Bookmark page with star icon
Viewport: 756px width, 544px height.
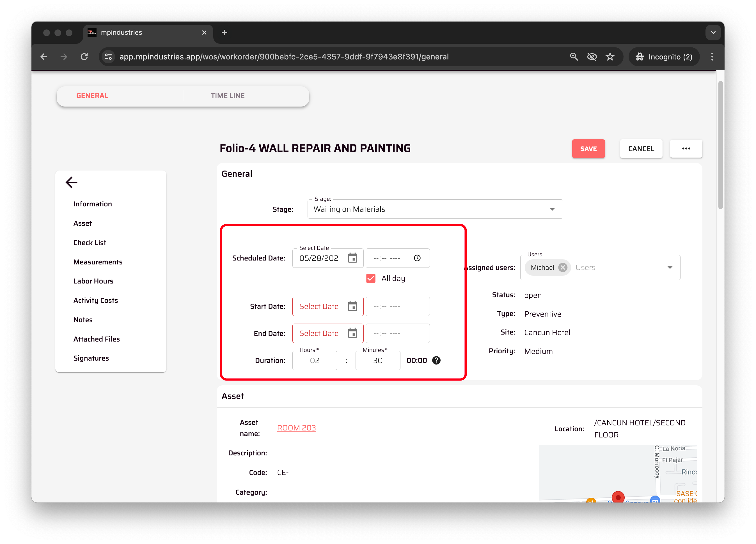click(x=610, y=57)
